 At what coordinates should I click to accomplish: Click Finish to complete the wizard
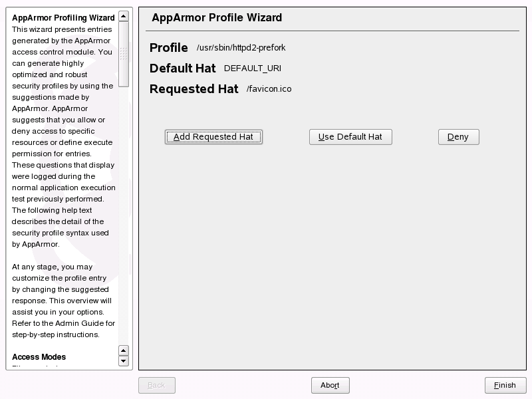click(505, 385)
